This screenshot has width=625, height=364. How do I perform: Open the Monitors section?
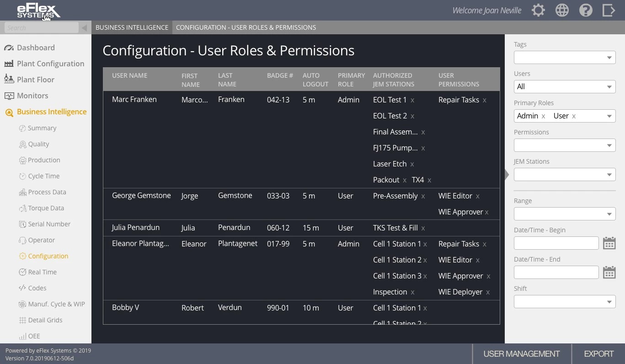32,96
